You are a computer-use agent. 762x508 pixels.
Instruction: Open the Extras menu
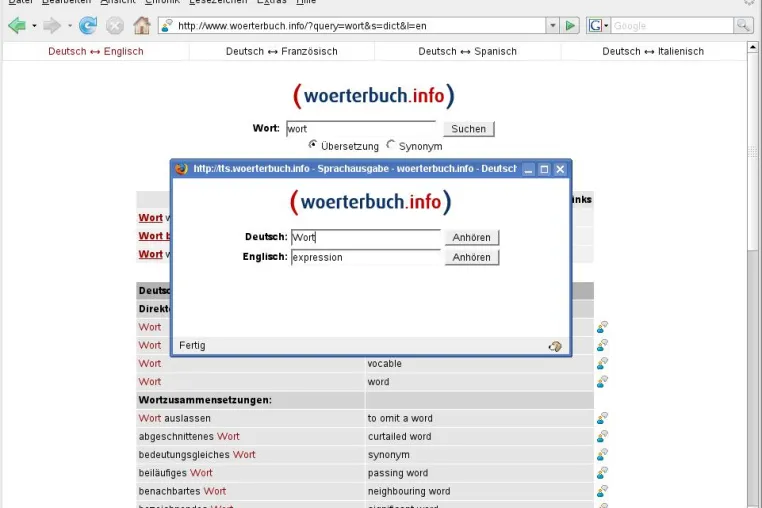pos(271,2)
